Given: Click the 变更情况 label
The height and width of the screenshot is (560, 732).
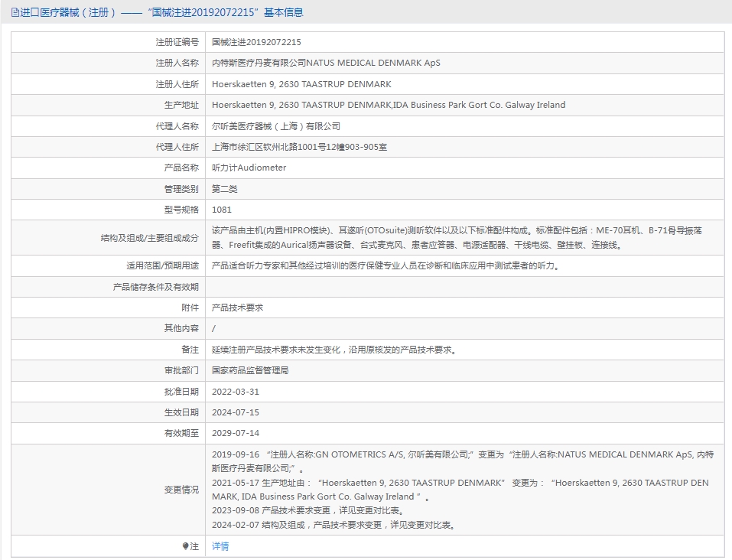Looking at the screenshot, I should pos(181,490).
